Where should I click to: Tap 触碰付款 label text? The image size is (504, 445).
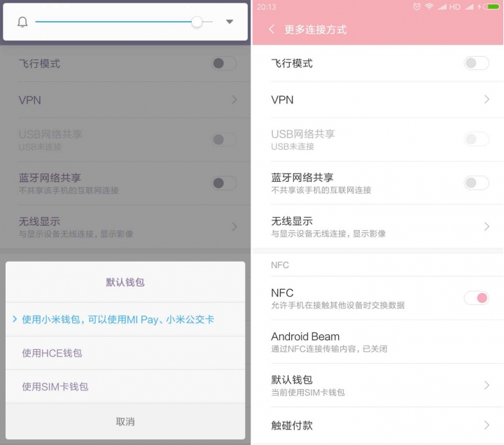292,425
